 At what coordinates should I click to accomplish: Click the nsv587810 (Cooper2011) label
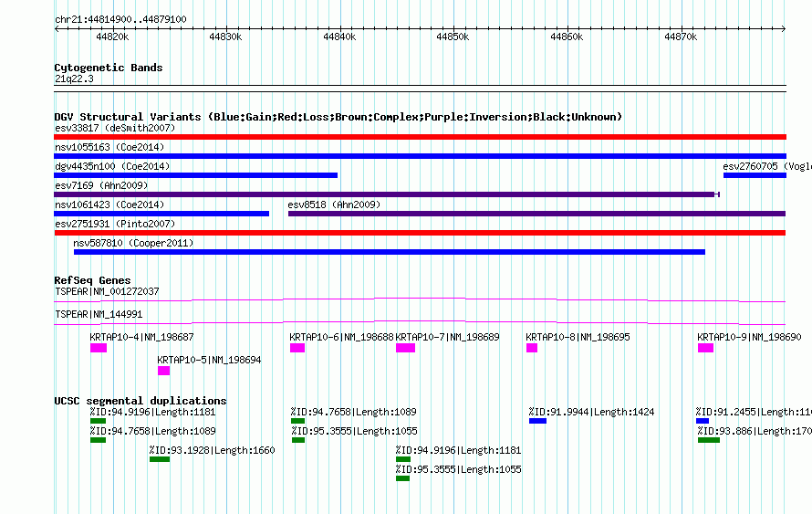(133, 243)
